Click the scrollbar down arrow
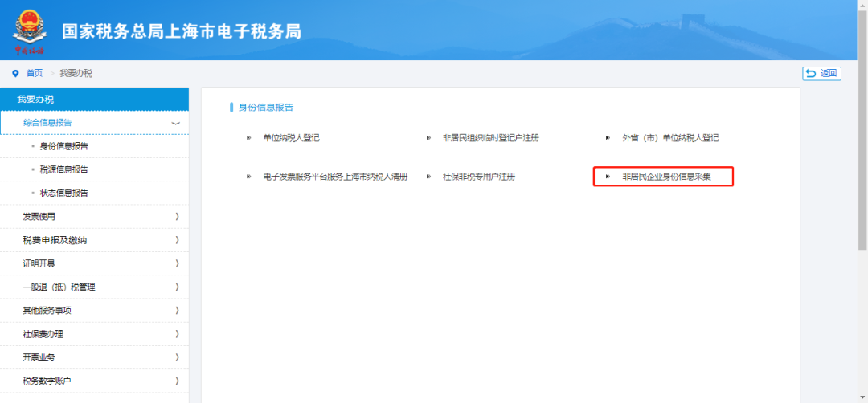The width and height of the screenshot is (868, 403). coord(862,397)
